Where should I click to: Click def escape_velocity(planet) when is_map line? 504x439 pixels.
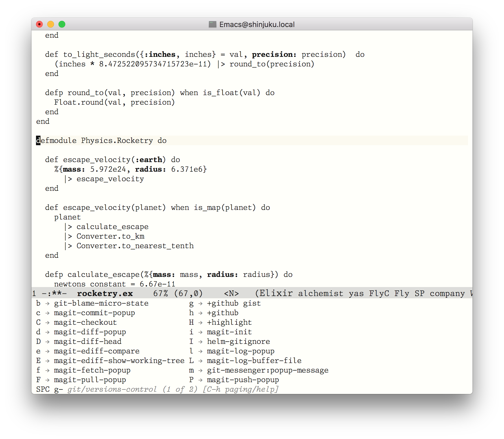(x=157, y=207)
